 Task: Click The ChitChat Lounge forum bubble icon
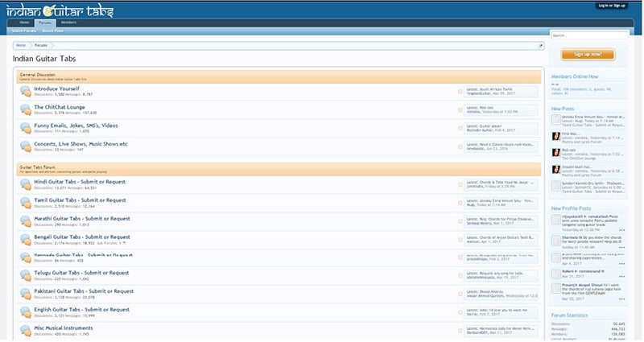click(x=26, y=109)
